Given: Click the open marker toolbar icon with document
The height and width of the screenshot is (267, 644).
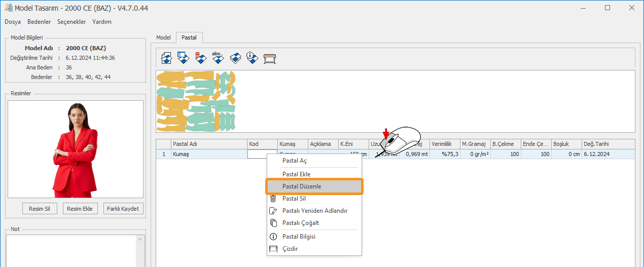Looking at the screenshot, I should coord(166,58).
